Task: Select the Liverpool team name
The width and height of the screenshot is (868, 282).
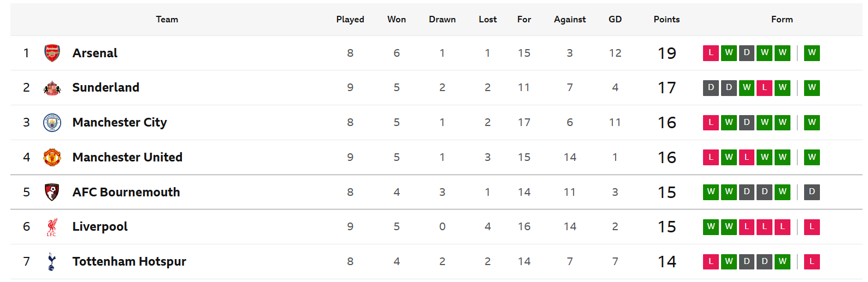Action: [x=100, y=227]
